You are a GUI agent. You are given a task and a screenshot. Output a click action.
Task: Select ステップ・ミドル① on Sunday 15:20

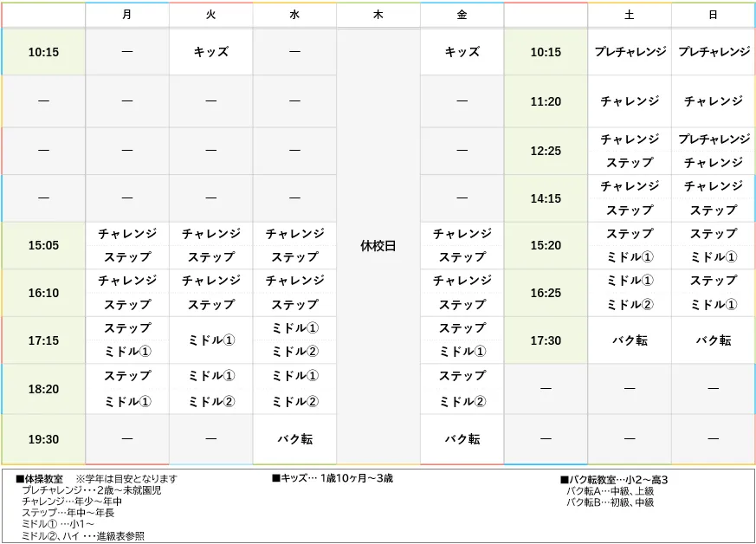pos(714,245)
